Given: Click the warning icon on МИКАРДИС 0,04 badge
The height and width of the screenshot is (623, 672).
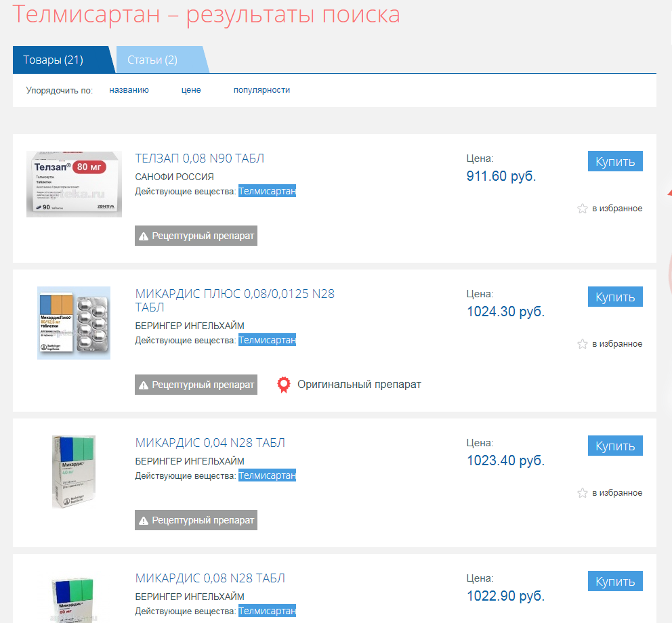Looking at the screenshot, I should (x=144, y=520).
